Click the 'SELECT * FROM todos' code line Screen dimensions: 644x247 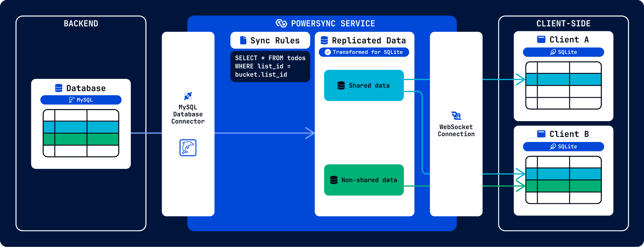coord(270,58)
